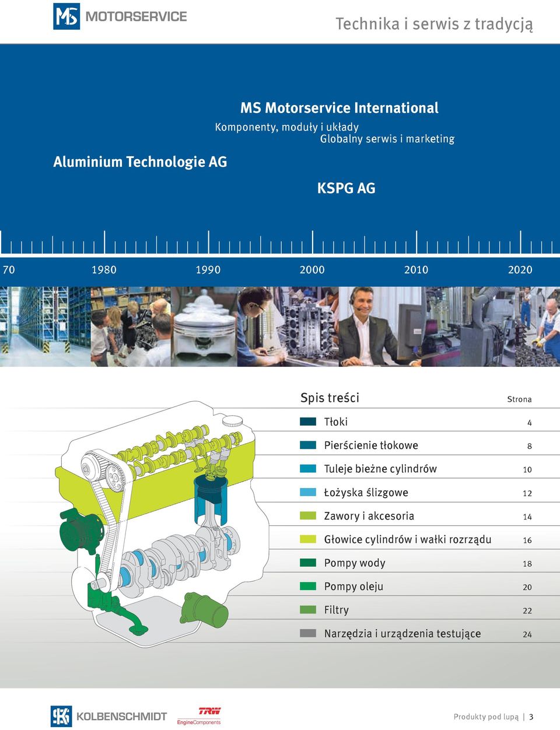
Task: Select the 2000 timeline marker
Action: (x=312, y=269)
